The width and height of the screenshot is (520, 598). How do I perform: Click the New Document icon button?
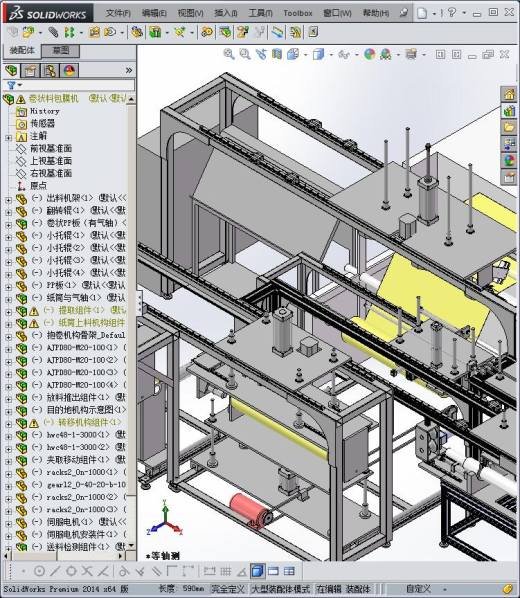tap(422, 13)
